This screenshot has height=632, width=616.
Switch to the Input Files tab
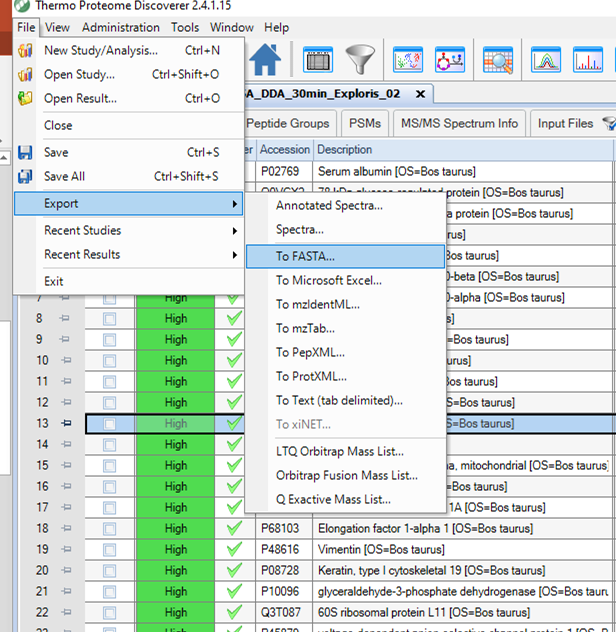pos(565,123)
